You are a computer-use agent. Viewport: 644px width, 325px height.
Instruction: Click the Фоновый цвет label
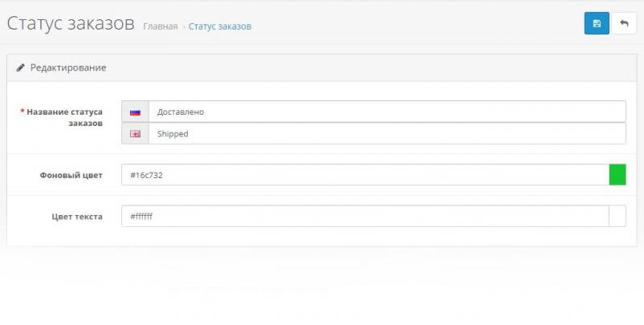click(71, 175)
